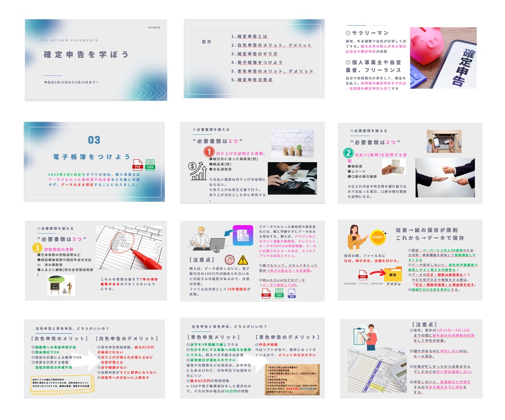Click the アマゾン label under the folder

pos(393,284)
